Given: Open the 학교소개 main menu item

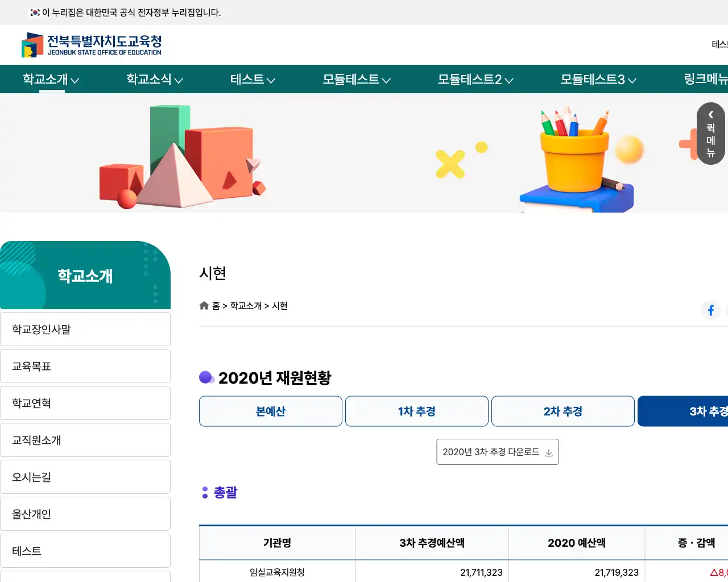Looking at the screenshot, I should (x=45, y=80).
